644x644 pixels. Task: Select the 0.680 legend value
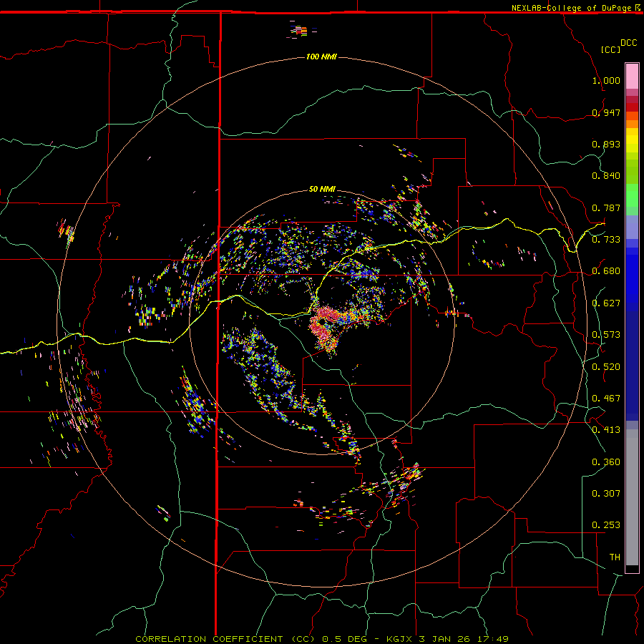tap(606, 271)
